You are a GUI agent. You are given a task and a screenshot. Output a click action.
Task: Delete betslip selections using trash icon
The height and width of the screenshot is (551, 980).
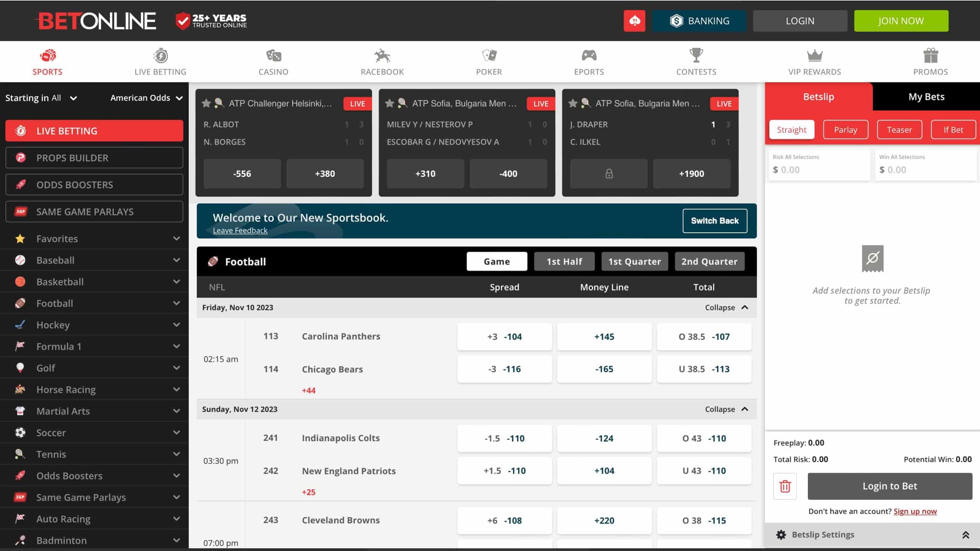tap(785, 486)
